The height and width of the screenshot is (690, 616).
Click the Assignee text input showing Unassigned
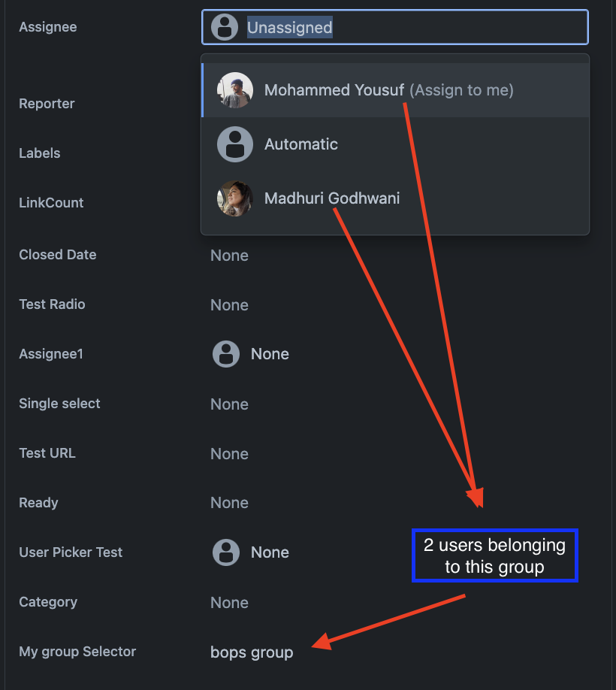point(413,28)
